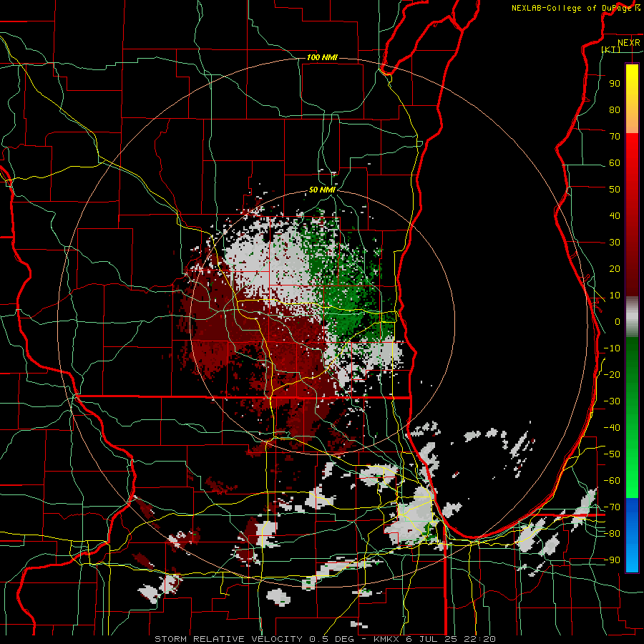Click the "KMKX" radar site identifier

[x=386, y=639]
